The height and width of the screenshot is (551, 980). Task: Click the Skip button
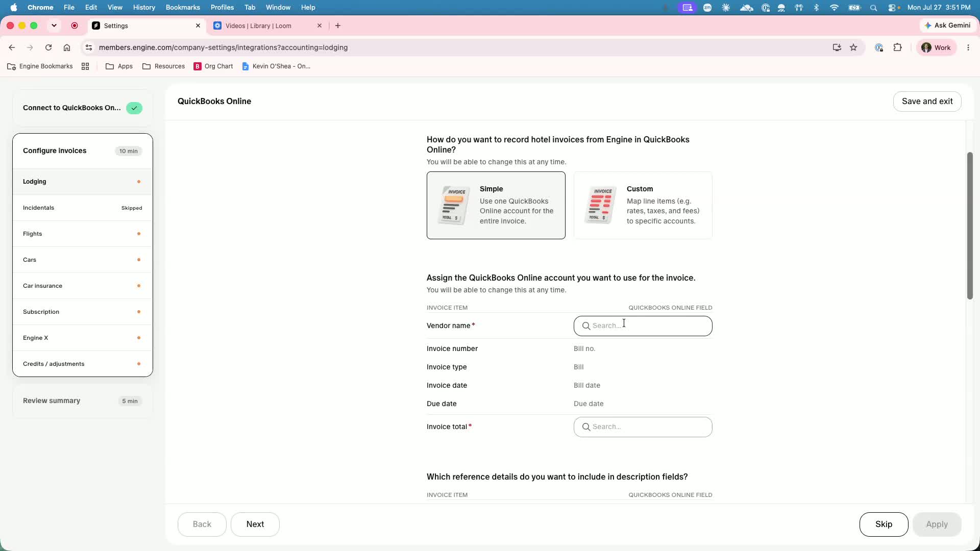[x=884, y=524]
